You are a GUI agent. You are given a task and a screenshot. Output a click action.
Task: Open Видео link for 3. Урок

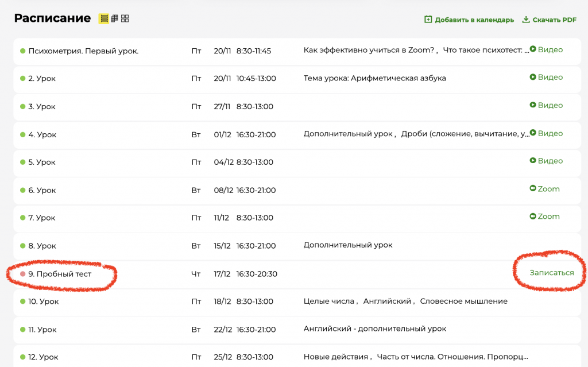coord(550,105)
